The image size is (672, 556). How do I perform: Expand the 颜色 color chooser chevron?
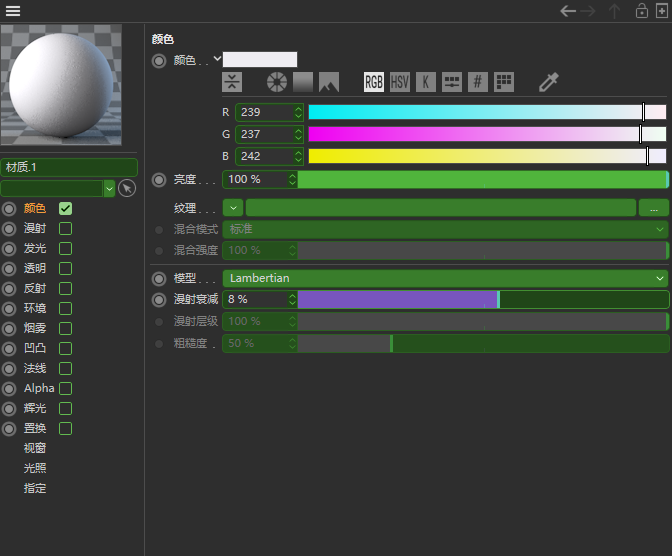pos(217,58)
